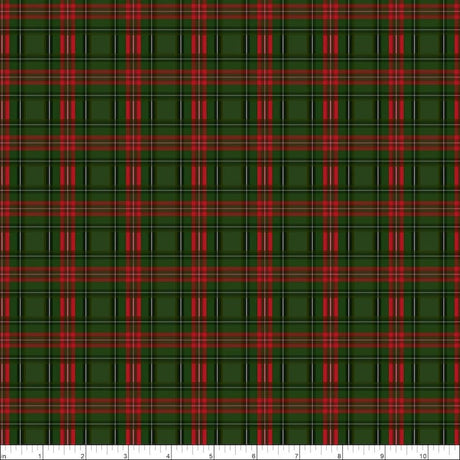Click the ruler number "10"

pyautogui.click(x=423, y=456)
